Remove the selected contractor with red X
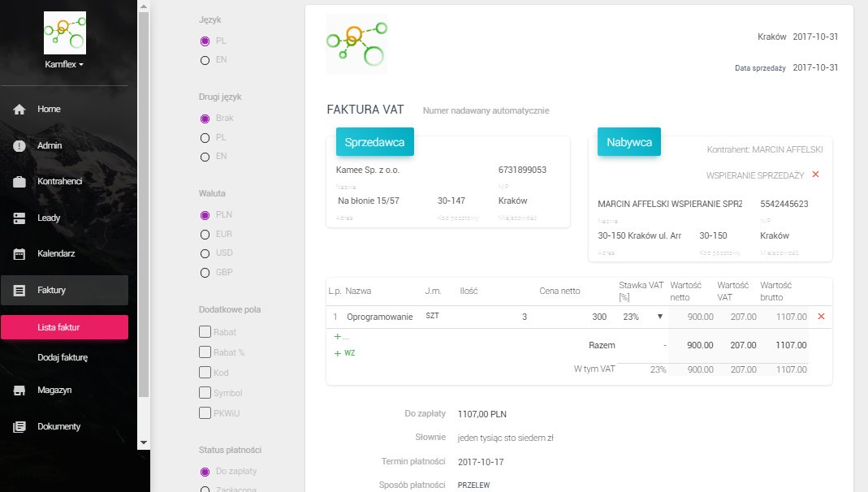Viewport: 868px width, 492px height. (x=815, y=175)
